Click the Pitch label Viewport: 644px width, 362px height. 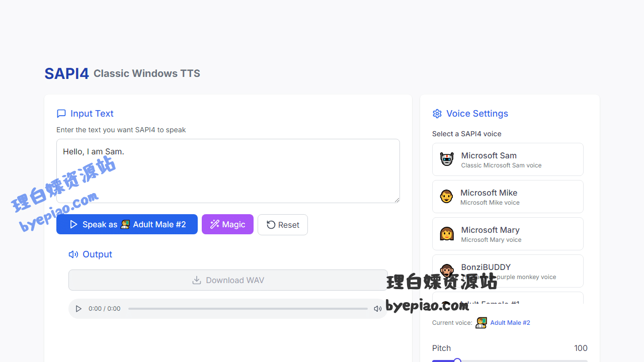coord(441,348)
